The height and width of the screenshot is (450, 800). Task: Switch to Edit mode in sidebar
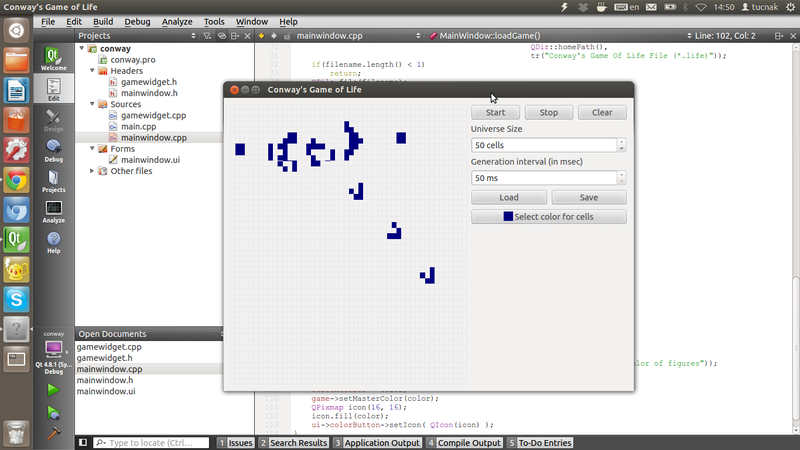(x=54, y=89)
